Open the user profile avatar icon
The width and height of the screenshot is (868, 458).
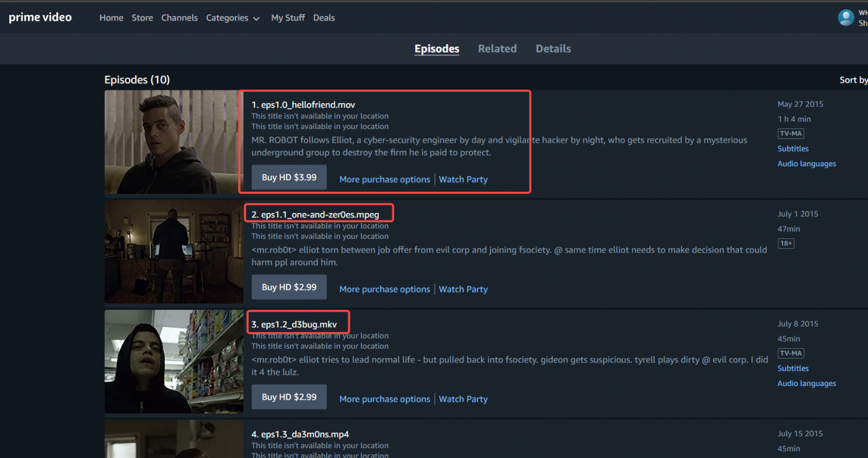846,17
